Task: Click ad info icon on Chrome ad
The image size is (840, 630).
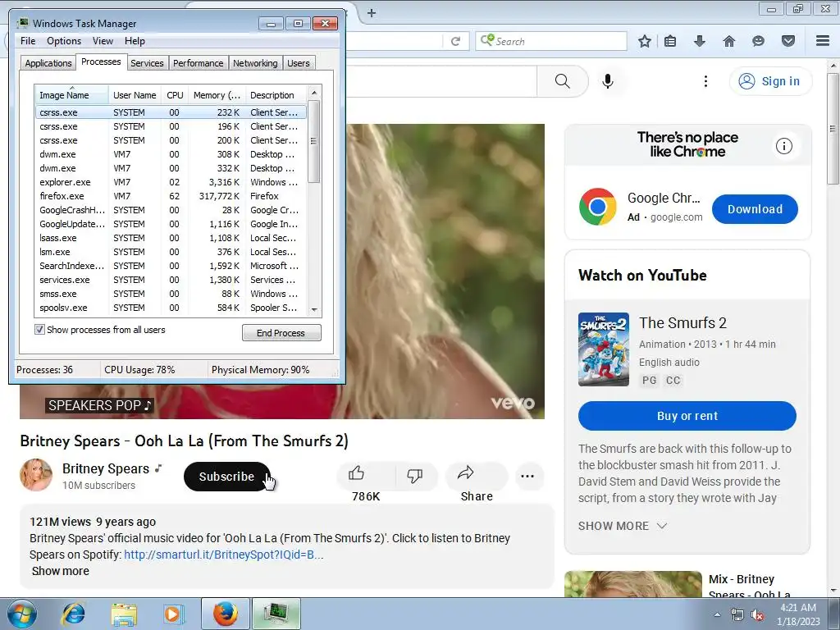Action: click(783, 146)
